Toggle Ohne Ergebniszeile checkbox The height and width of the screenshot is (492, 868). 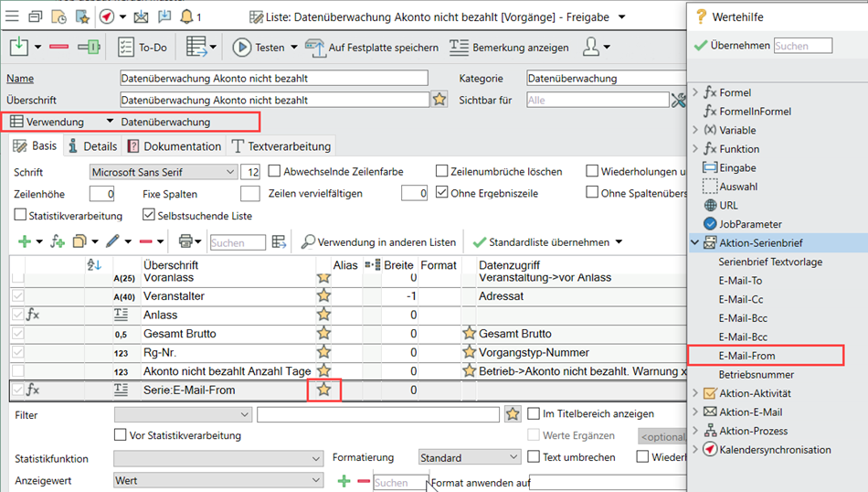pos(442,193)
